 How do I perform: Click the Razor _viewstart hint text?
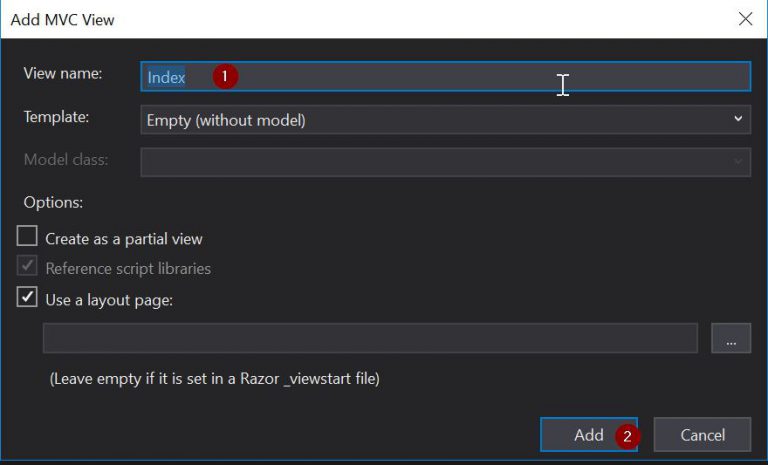pos(214,379)
